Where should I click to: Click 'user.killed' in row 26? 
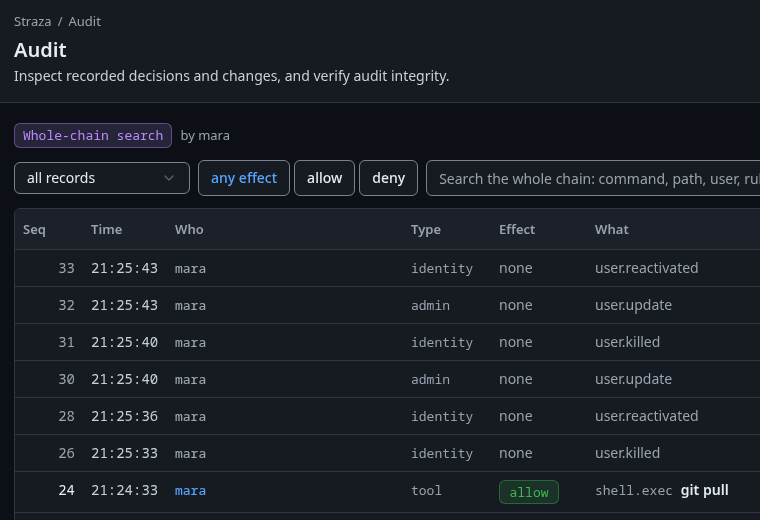coord(627,453)
